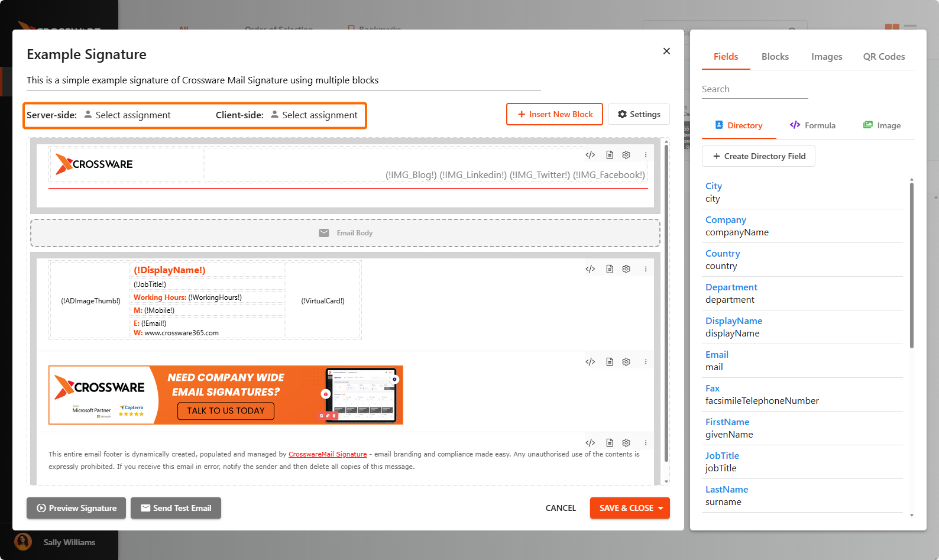Click the Insert New Block button

click(555, 114)
